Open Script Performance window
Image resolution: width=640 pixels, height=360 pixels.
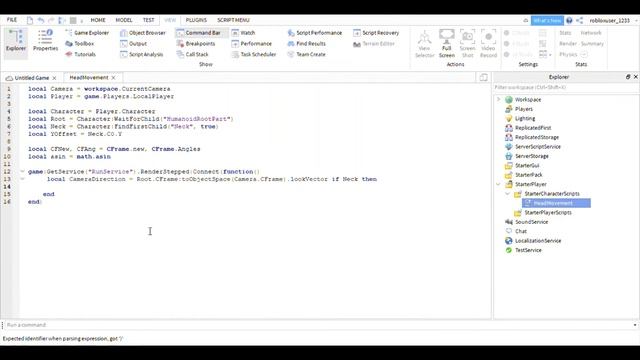tap(315, 33)
